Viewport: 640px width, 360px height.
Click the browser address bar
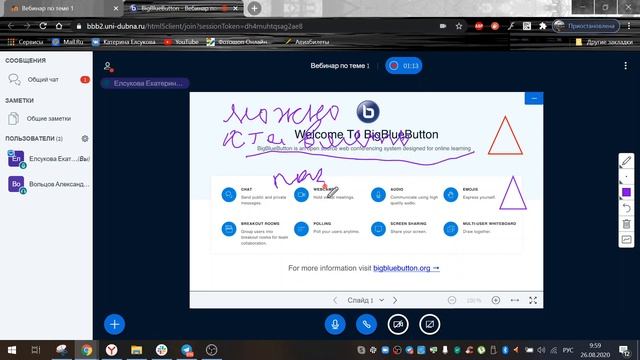pos(257,26)
